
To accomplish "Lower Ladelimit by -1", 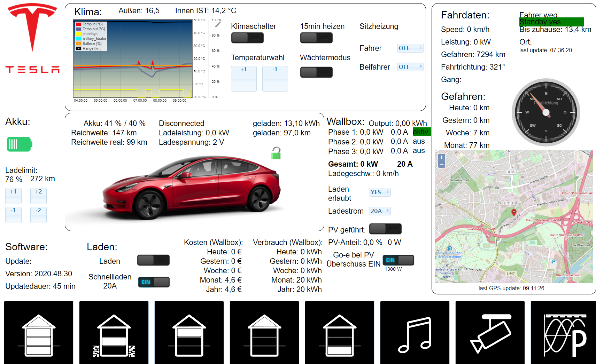I will 13,215.
